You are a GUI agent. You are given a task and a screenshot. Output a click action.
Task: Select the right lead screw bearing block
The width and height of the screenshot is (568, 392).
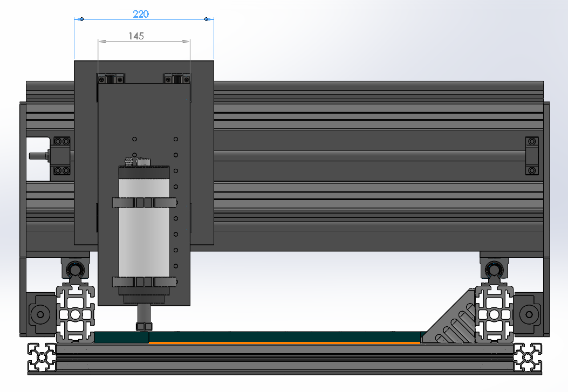coord(532,156)
